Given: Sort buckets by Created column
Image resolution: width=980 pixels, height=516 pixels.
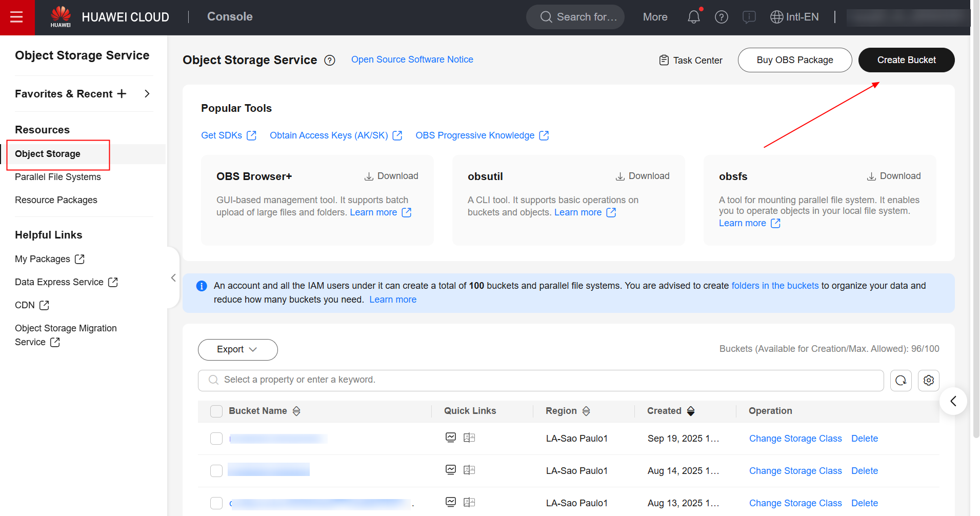Looking at the screenshot, I should tap(691, 411).
